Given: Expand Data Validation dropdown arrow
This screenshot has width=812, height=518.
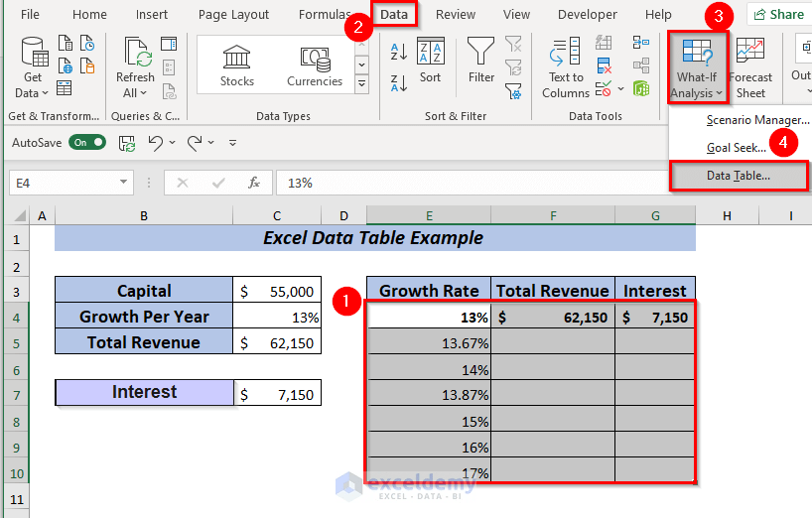Looking at the screenshot, I should (x=620, y=89).
